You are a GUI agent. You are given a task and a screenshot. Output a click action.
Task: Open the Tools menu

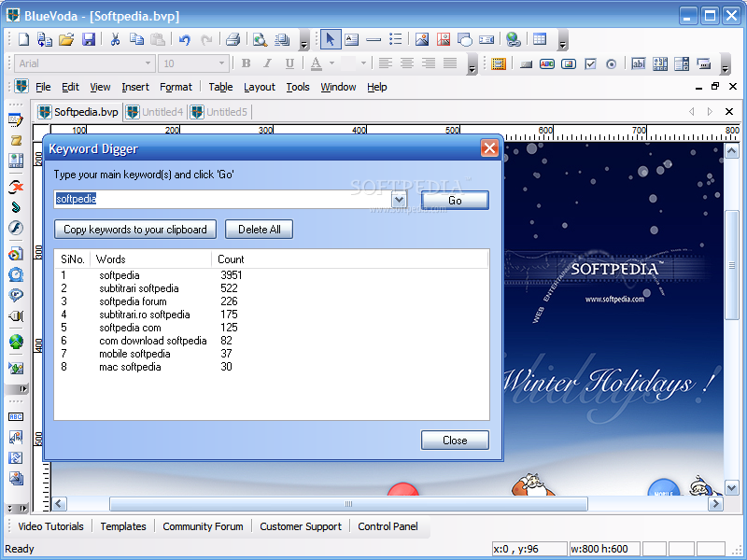click(x=298, y=87)
